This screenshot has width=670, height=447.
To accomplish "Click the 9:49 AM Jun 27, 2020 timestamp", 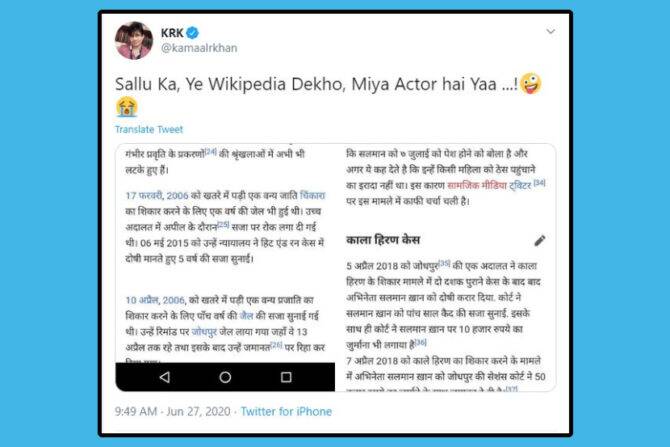I will 173,412.
